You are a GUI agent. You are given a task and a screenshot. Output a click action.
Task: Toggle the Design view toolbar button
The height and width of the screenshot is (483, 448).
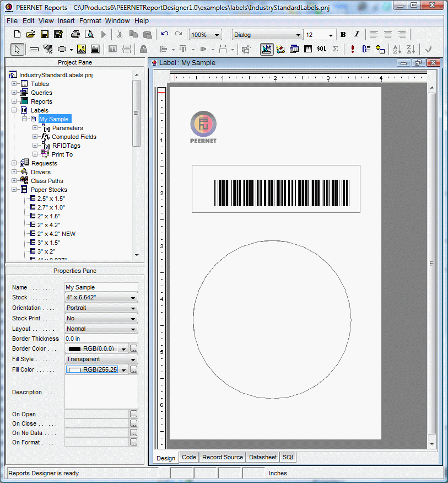pyautogui.click(x=267, y=49)
